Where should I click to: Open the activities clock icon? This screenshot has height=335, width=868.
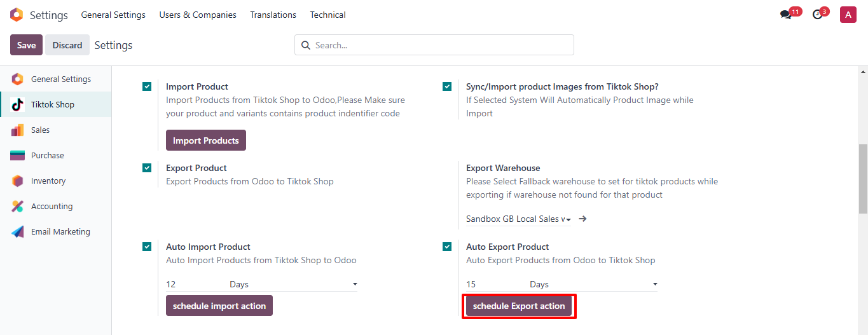click(818, 15)
